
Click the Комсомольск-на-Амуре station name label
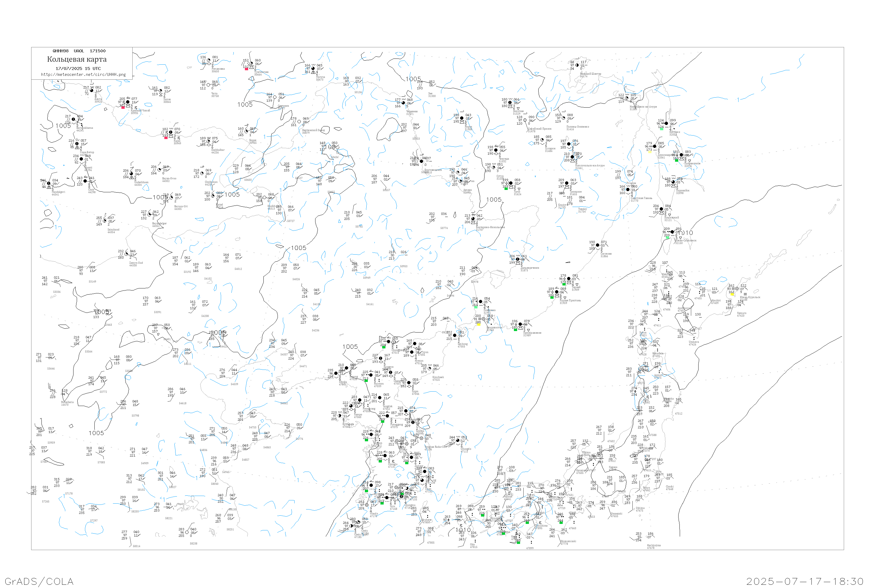590,166
